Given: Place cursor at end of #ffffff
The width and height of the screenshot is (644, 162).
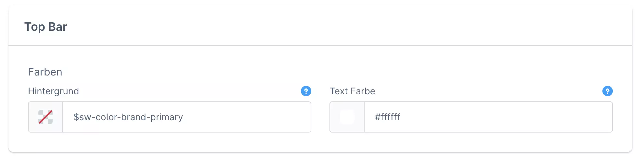Looking at the screenshot, I should pyautogui.click(x=401, y=117).
